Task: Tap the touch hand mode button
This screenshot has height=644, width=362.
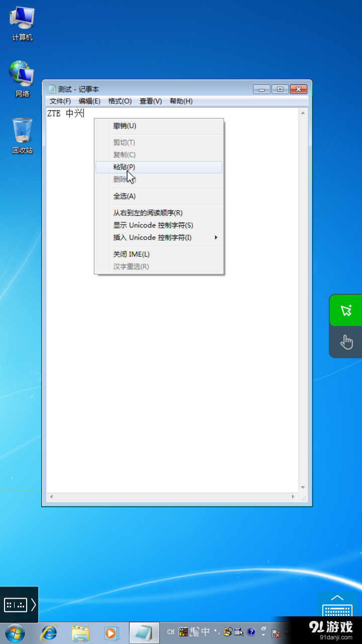Action: pyautogui.click(x=346, y=342)
